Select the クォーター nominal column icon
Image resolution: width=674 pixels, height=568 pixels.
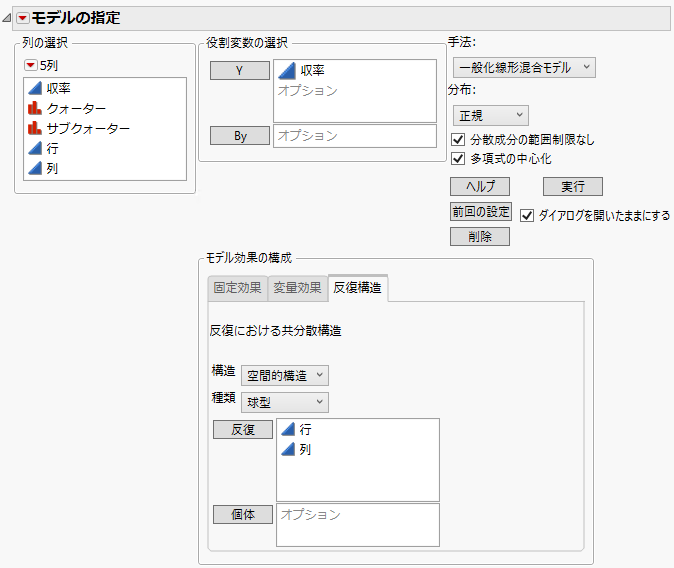(x=34, y=109)
